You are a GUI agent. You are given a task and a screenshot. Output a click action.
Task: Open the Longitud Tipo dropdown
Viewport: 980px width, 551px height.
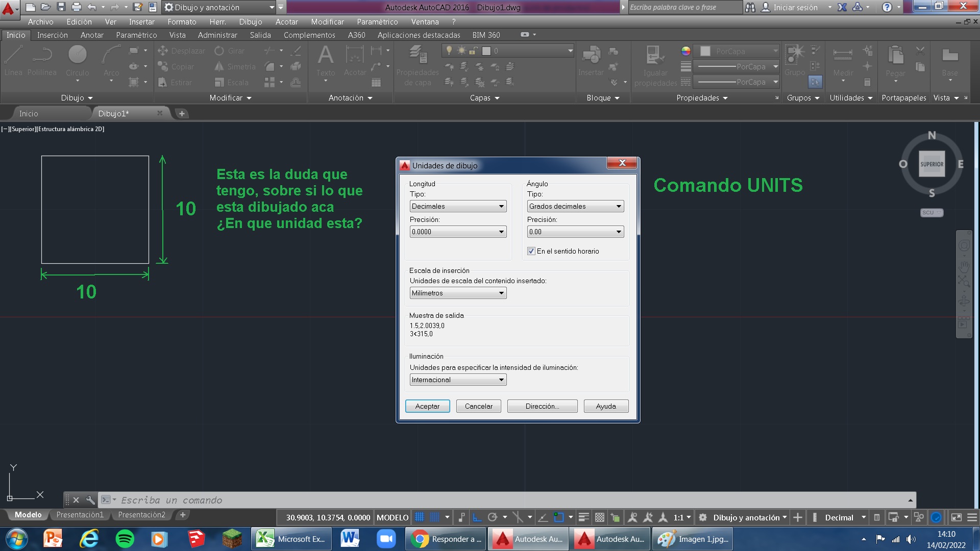458,206
